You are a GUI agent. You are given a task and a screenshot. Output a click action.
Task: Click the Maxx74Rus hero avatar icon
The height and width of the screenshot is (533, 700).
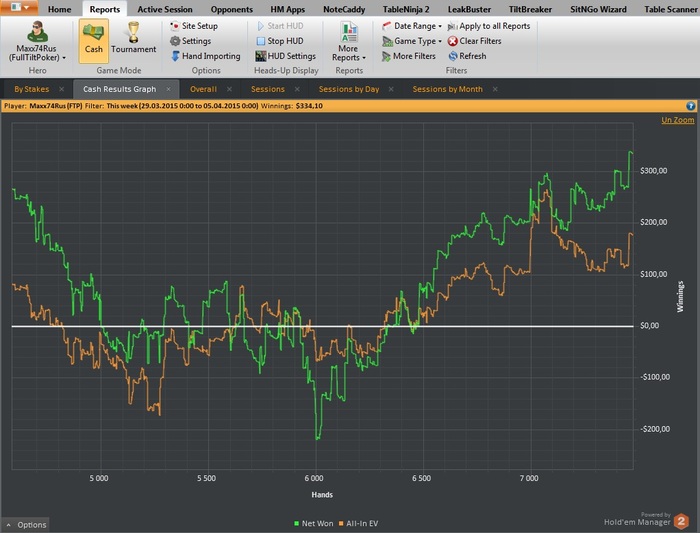[x=37, y=31]
